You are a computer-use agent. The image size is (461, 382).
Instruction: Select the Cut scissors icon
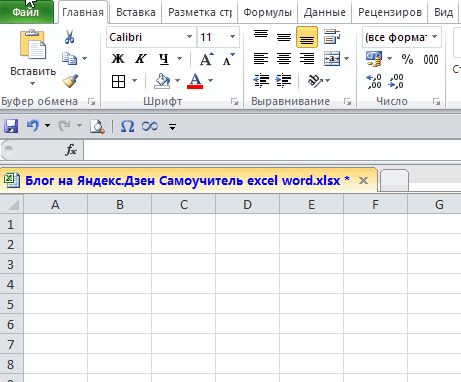coord(69,37)
